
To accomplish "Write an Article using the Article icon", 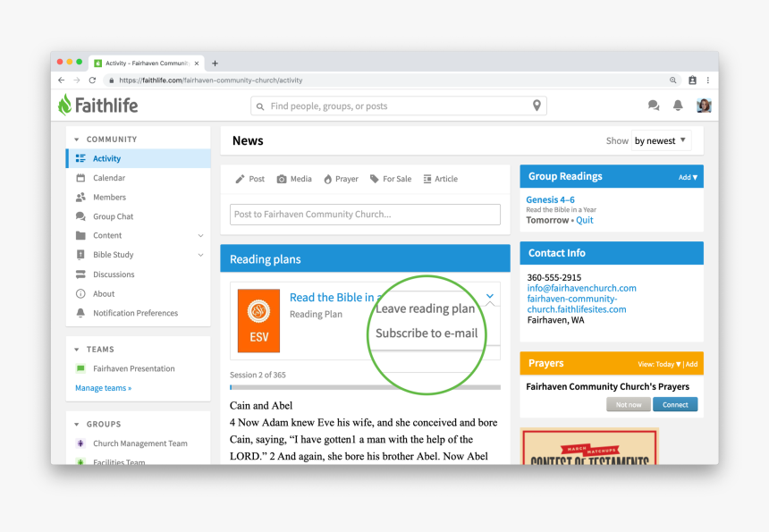I will 440,178.
